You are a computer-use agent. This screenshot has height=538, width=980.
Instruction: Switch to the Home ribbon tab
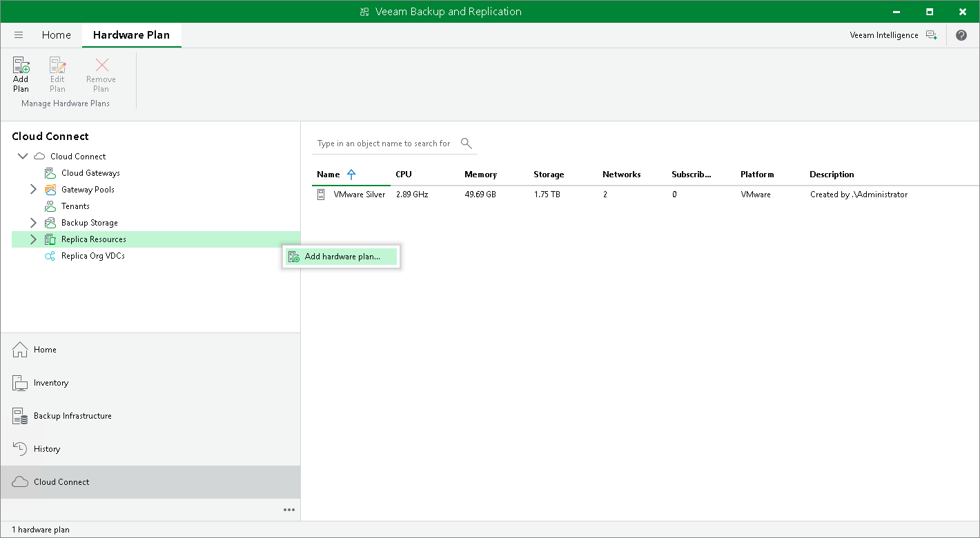coord(57,35)
